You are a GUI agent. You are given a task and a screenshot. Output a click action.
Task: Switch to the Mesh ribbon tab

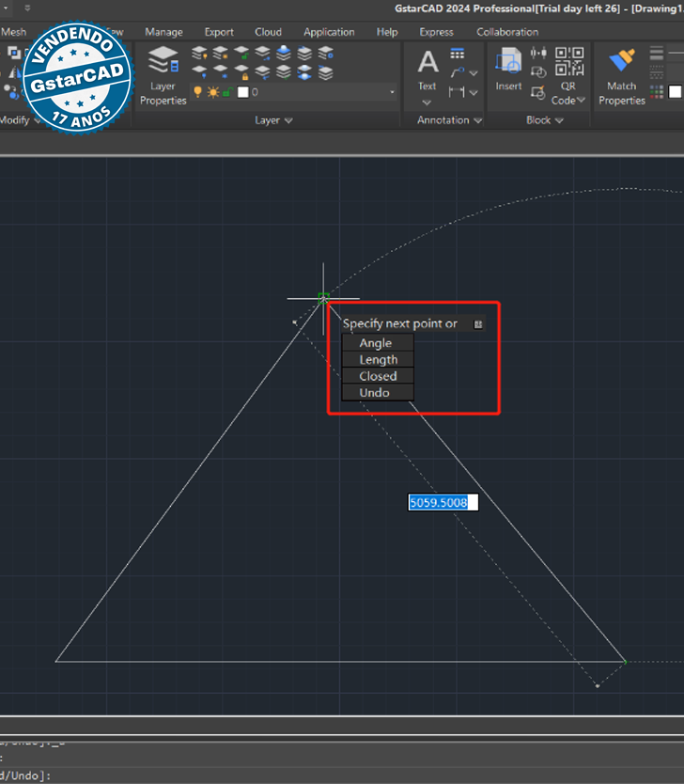pyautogui.click(x=13, y=32)
